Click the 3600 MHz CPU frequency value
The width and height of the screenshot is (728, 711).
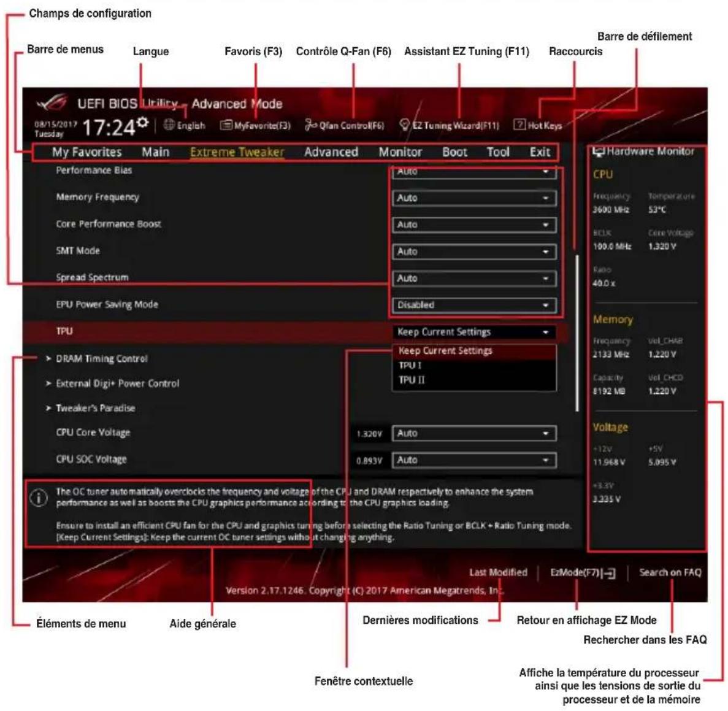pos(611,209)
